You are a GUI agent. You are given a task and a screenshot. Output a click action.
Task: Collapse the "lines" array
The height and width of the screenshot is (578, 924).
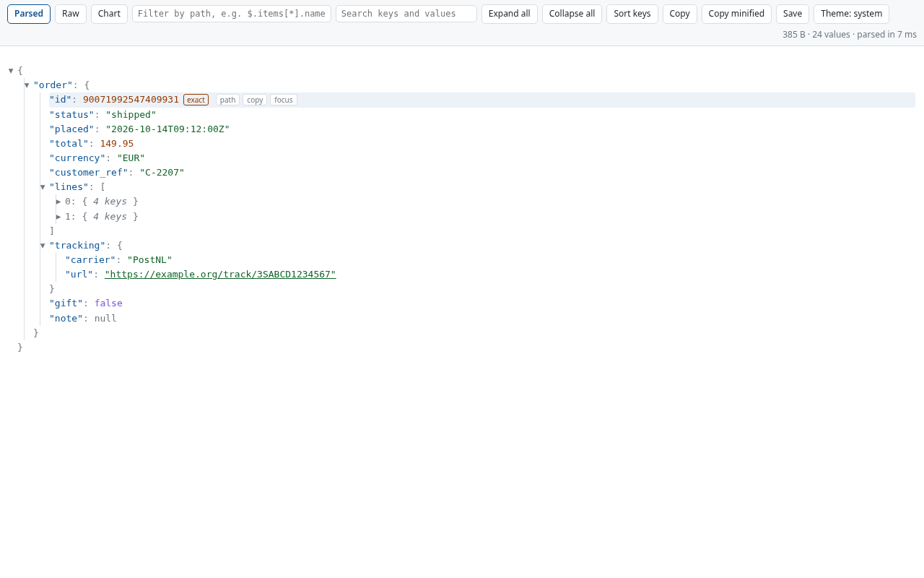coord(43,187)
